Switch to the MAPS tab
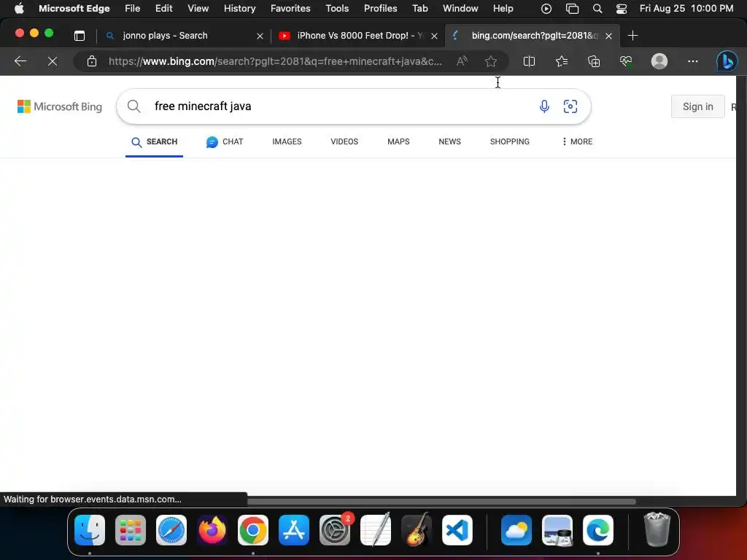The width and height of the screenshot is (747, 560). point(398,142)
